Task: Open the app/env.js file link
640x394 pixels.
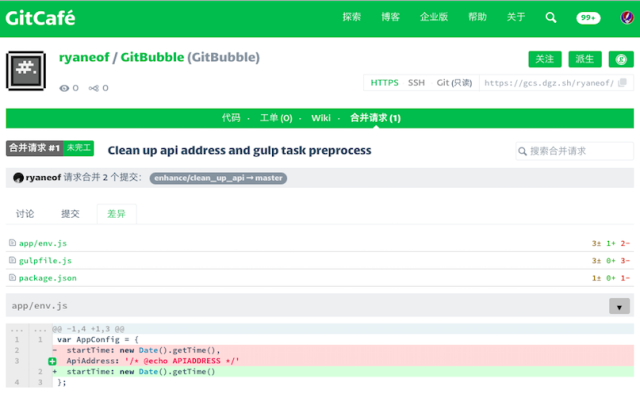Action: coord(43,243)
